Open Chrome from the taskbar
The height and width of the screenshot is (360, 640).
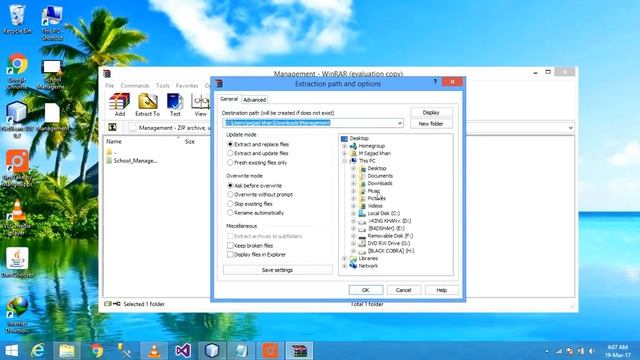(97, 351)
